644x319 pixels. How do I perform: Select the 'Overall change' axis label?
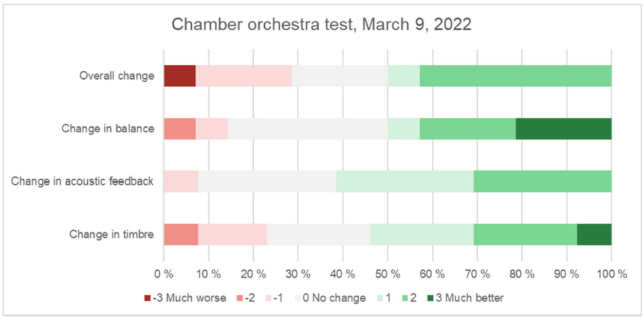pyautogui.click(x=117, y=76)
